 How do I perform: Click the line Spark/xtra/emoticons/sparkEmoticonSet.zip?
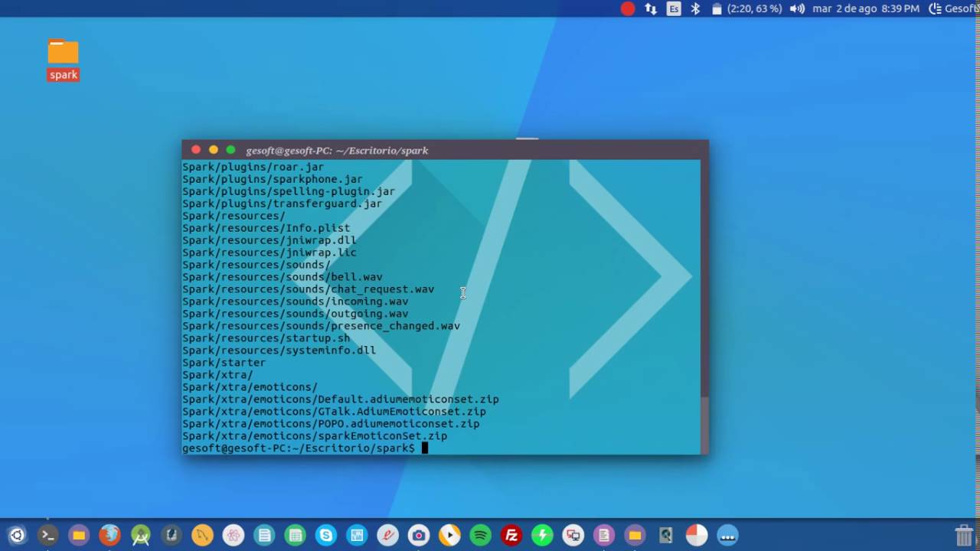[x=315, y=436]
